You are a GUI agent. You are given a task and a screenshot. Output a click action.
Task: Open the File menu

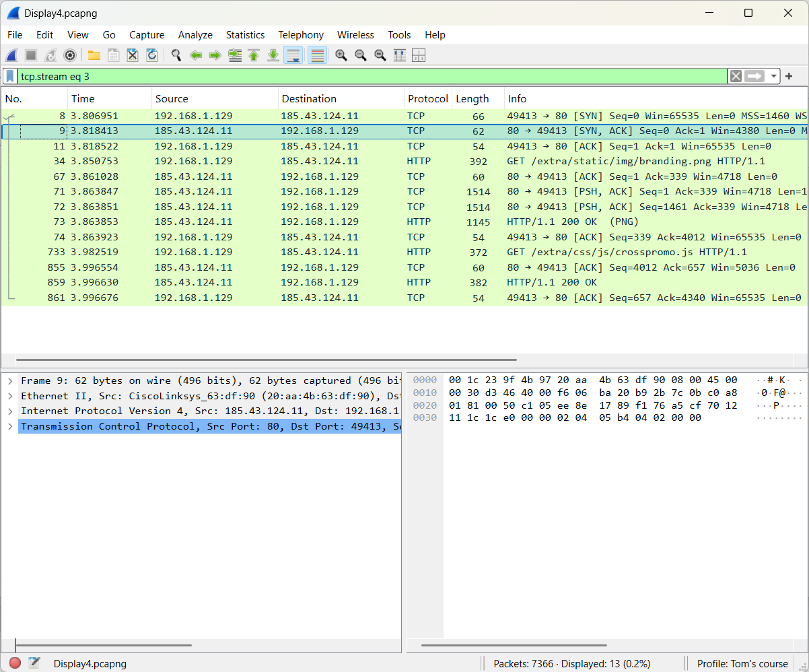click(15, 35)
